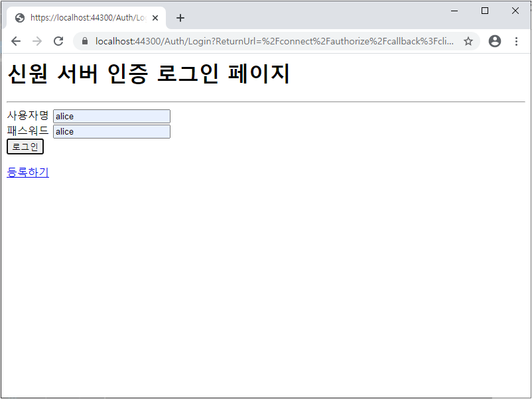Bookmark this page with the star icon
Screen dimensions: 532x399
pos(468,41)
